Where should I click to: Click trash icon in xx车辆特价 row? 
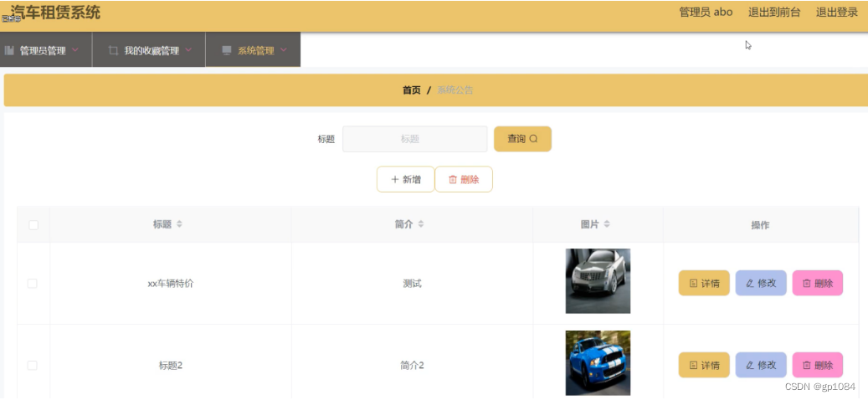pyautogui.click(x=807, y=284)
